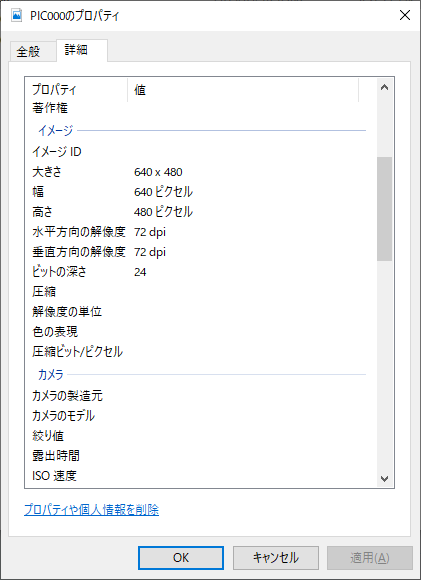Click the scroll down arrow in property list

(x=384, y=479)
